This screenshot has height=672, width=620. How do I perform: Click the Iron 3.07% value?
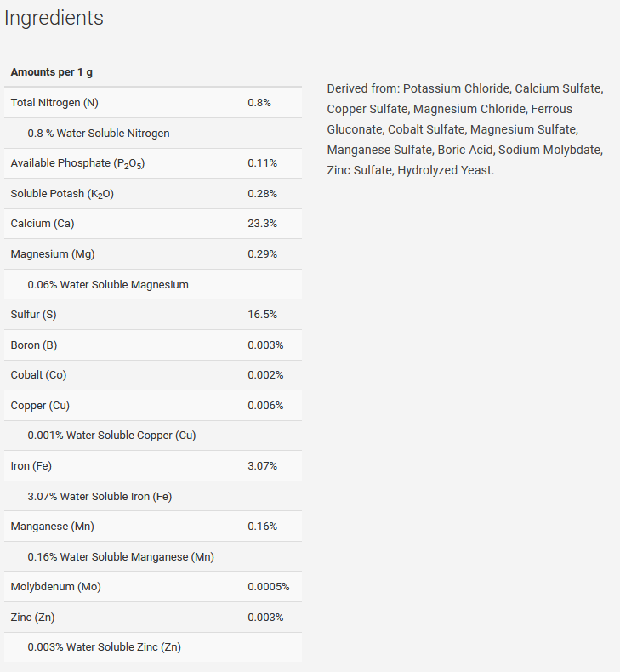pyautogui.click(x=262, y=466)
